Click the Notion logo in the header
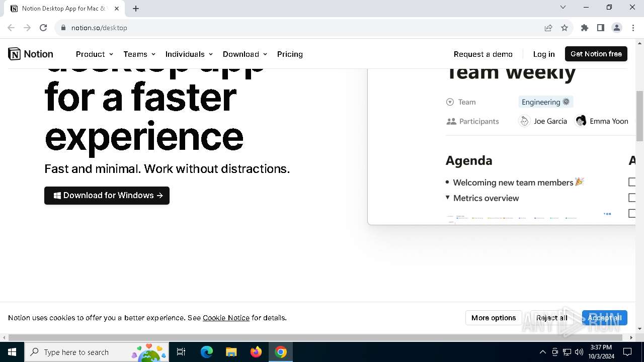Screen dimensions: 644x362 click(x=31, y=54)
